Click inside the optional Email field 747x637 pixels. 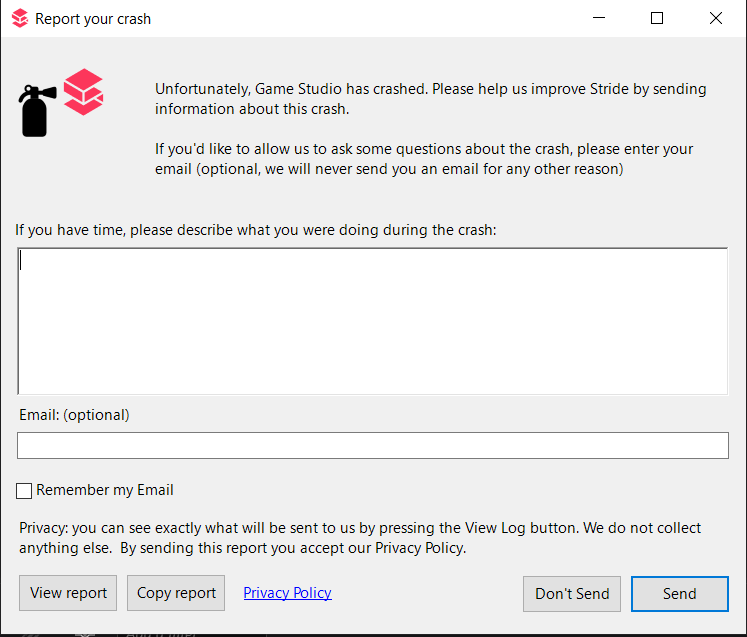[372, 446]
